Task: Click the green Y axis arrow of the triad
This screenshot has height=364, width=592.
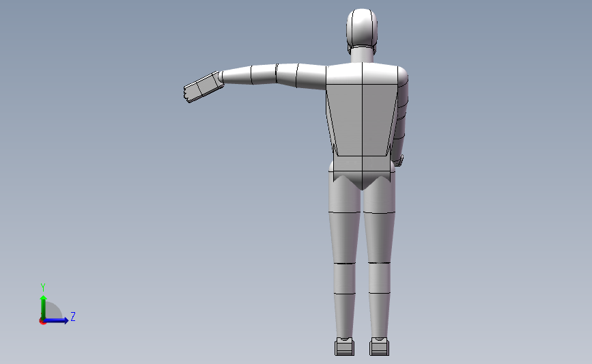Action: point(44,307)
